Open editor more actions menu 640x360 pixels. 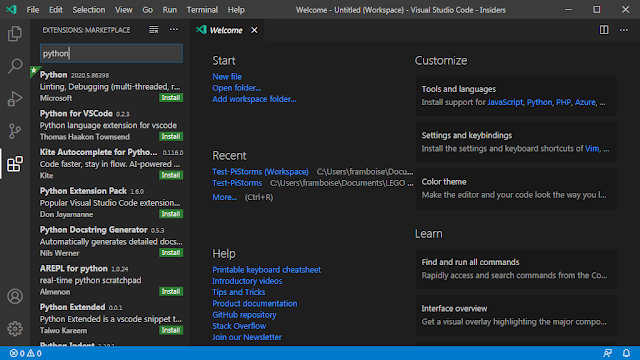click(624, 30)
